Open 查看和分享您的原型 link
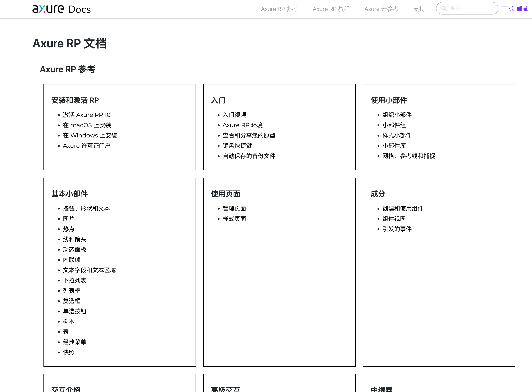532x392 pixels. pyautogui.click(x=249, y=135)
